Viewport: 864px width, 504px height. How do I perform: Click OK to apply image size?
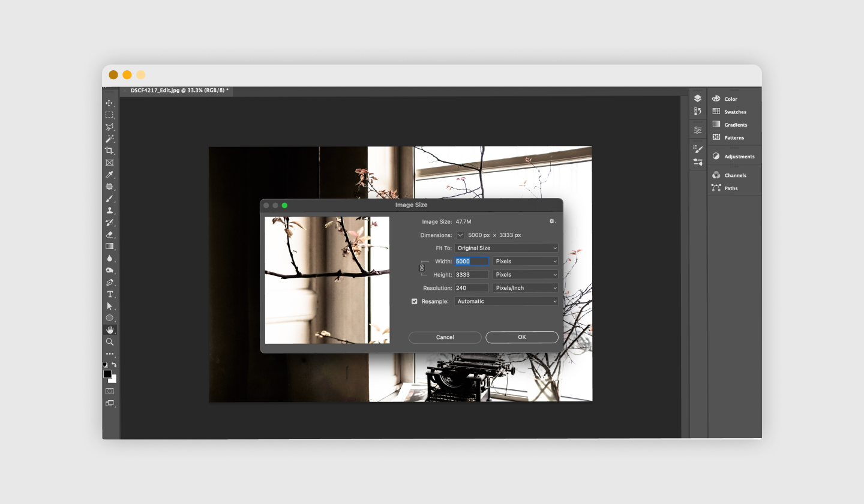521,337
